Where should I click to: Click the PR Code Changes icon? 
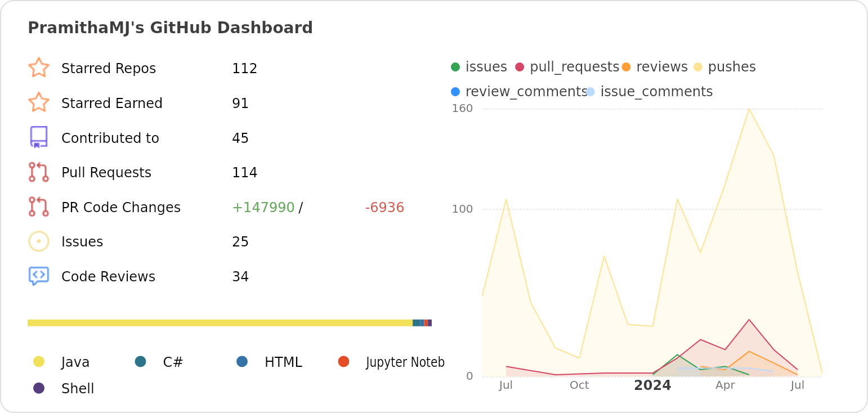(39, 206)
